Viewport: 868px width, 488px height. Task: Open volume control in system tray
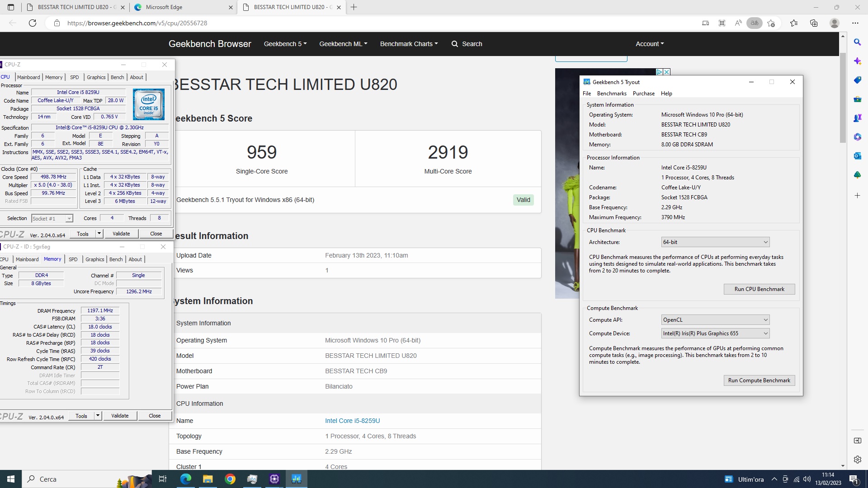807,479
